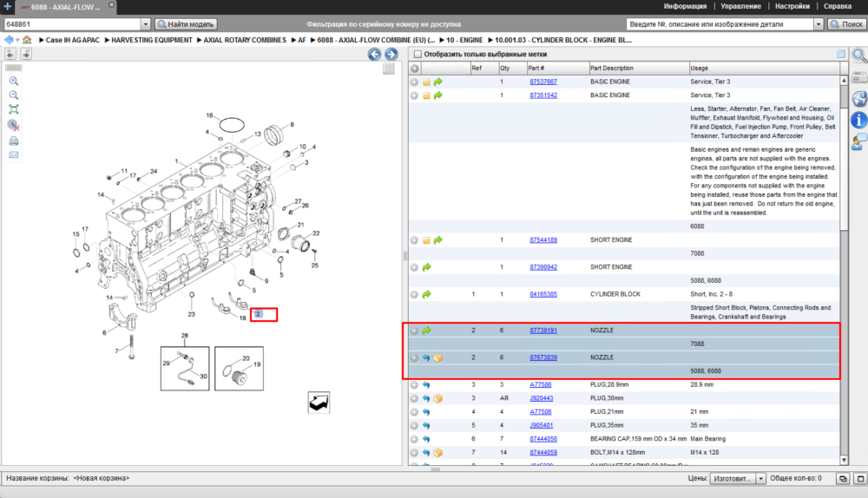Open the part search field dropdown arrow
The width and height of the screenshot is (868, 498).
click(x=819, y=24)
